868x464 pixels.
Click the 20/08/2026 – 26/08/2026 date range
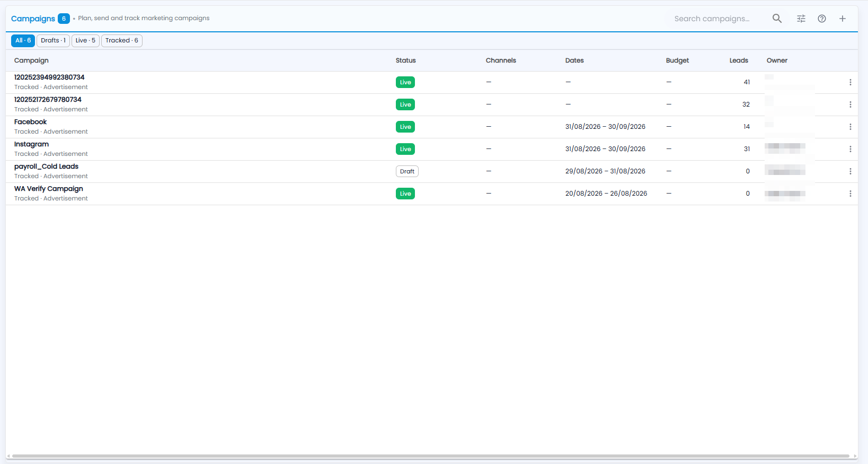click(606, 194)
